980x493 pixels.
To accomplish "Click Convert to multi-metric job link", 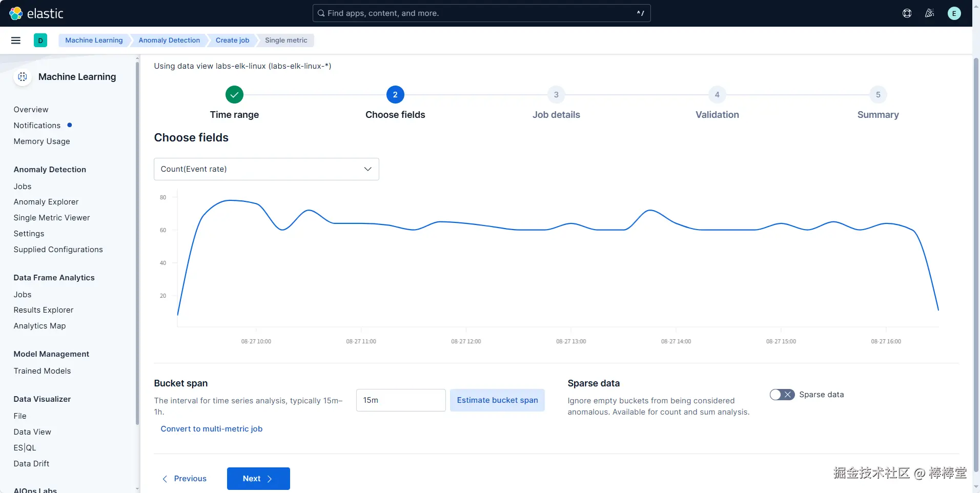I will pyautogui.click(x=212, y=429).
